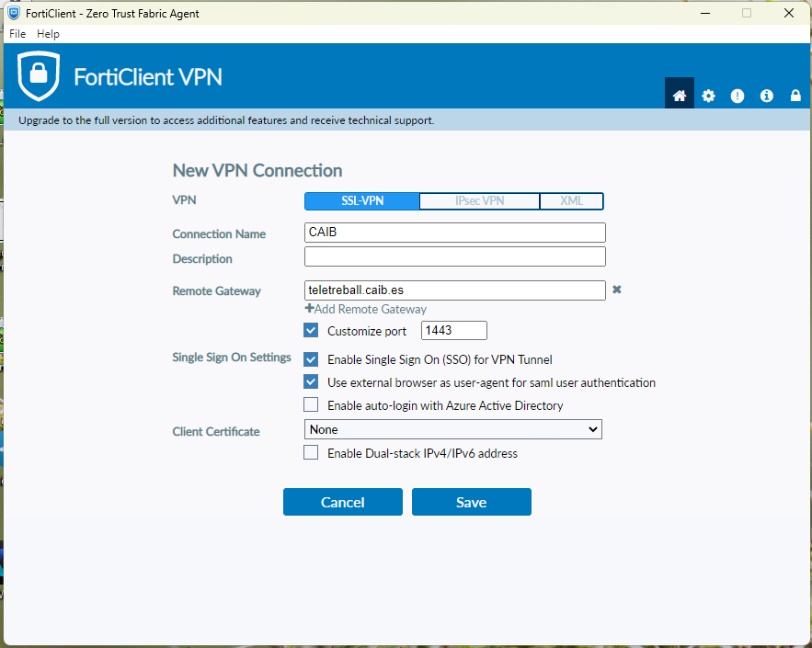Remove remote gateway with the X icon
The height and width of the screenshot is (648, 812).
(x=617, y=290)
